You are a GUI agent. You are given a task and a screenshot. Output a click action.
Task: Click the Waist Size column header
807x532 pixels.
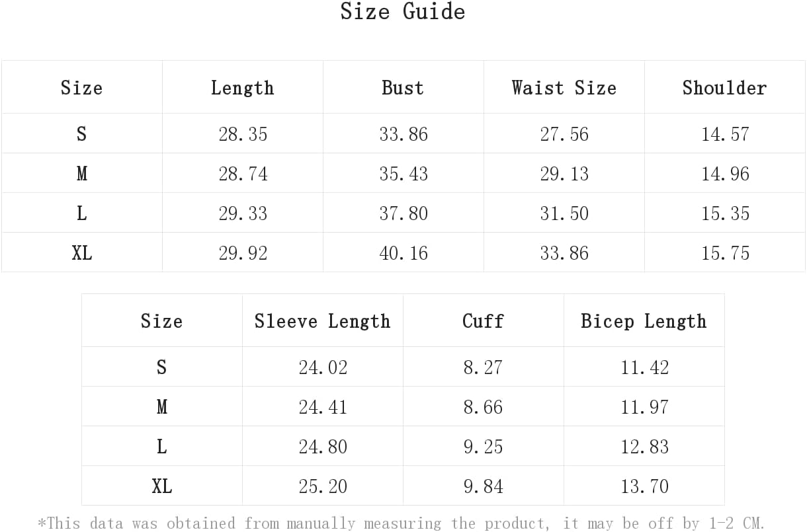pos(564,88)
